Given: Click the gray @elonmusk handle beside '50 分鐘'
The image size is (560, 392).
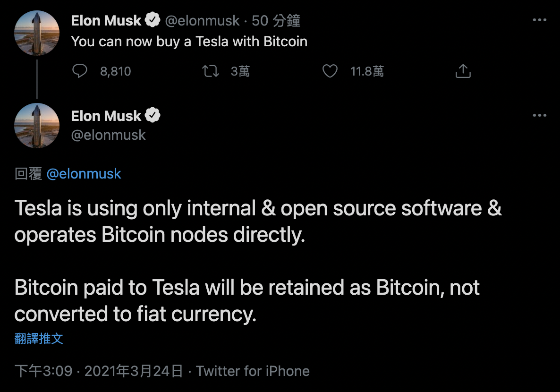Looking at the screenshot, I should point(202,21).
